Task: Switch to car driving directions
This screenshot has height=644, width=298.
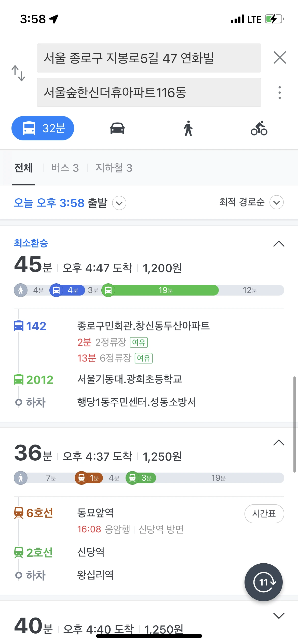Action: [x=117, y=128]
